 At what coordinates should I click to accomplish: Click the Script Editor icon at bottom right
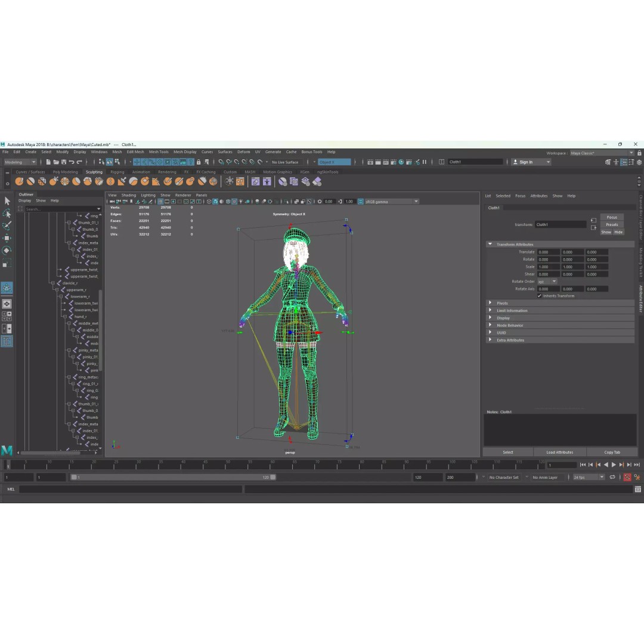point(637,489)
